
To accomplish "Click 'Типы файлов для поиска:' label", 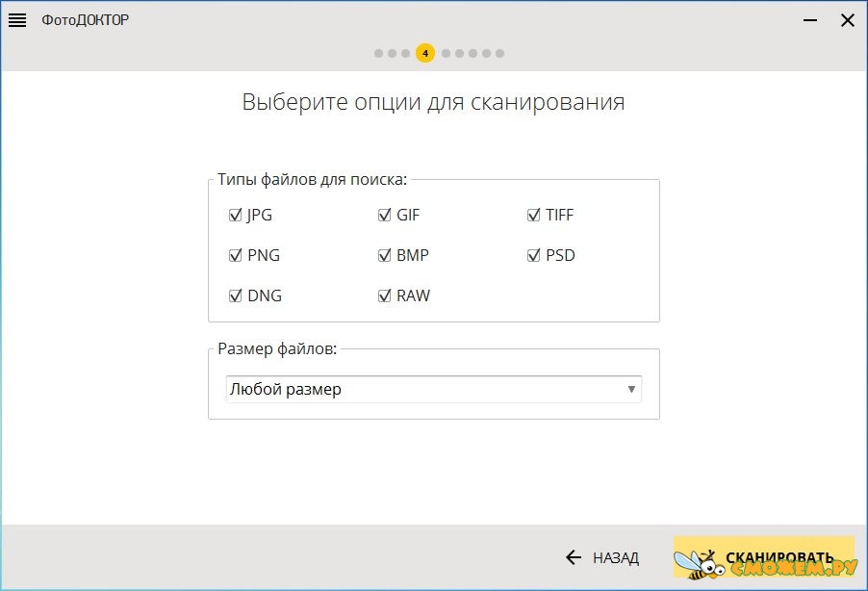I will [312, 179].
